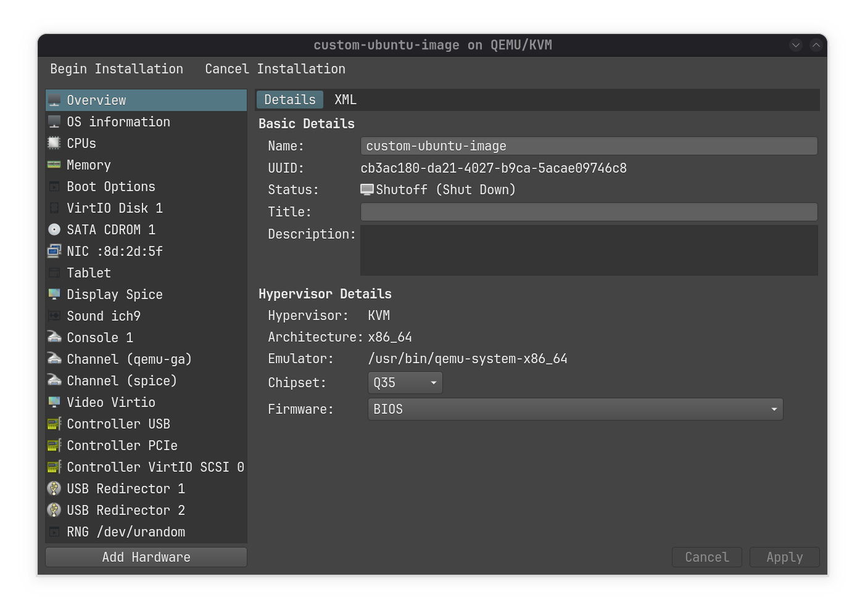Select the Console 1 row label
865x616 pixels.
[x=100, y=338]
